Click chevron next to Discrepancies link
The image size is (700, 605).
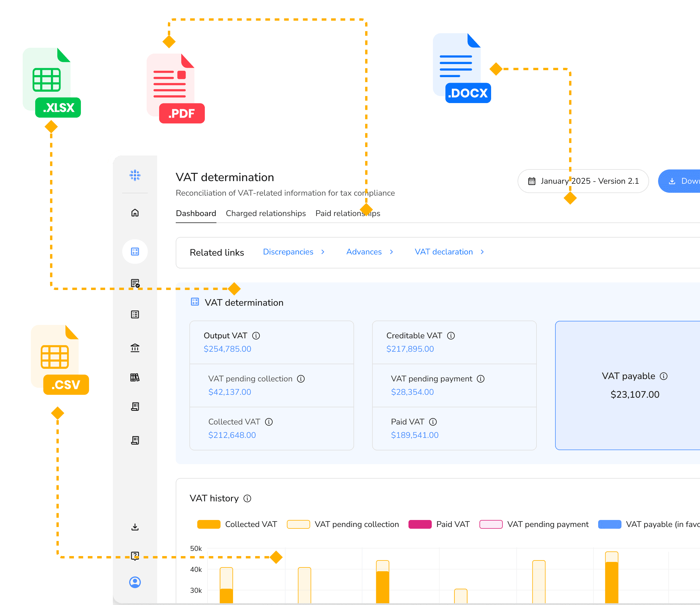coord(323,252)
